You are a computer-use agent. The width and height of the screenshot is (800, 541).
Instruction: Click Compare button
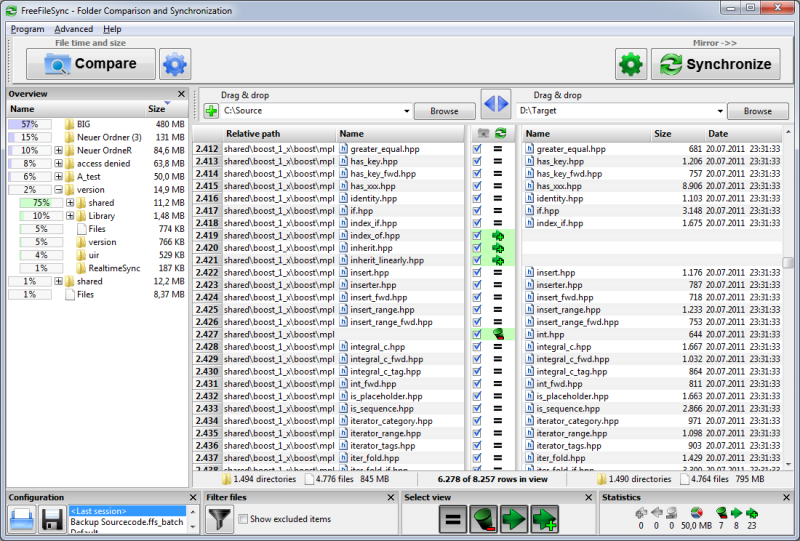tap(91, 64)
